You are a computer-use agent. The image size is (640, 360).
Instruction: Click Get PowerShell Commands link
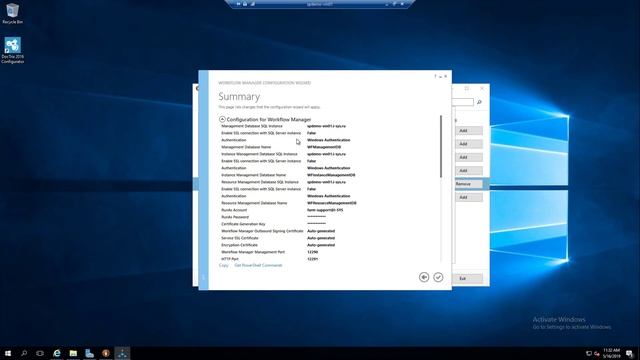tap(258, 265)
